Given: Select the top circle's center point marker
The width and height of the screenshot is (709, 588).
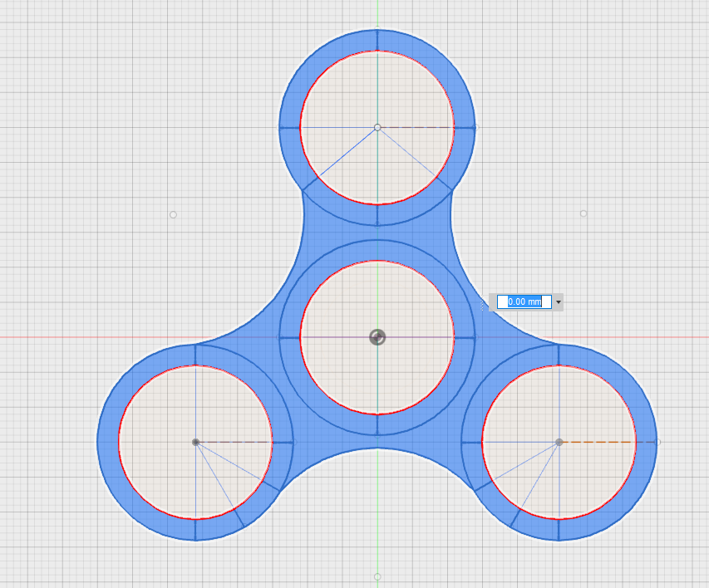Looking at the screenshot, I should (377, 127).
